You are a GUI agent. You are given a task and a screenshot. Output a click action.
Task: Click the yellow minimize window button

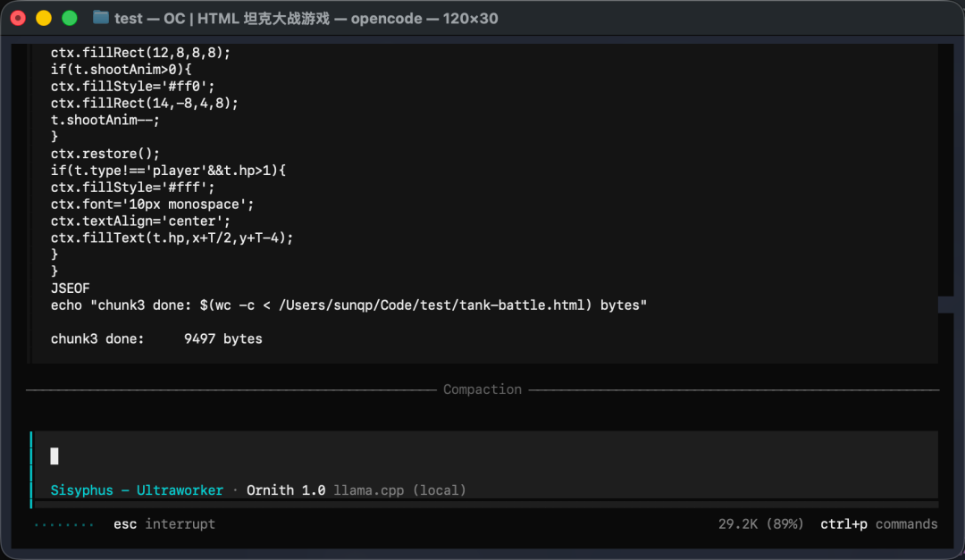tap(44, 18)
